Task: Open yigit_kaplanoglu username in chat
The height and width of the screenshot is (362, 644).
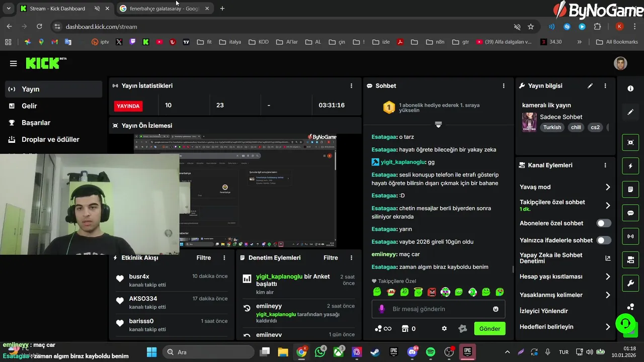Action: click(404, 162)
